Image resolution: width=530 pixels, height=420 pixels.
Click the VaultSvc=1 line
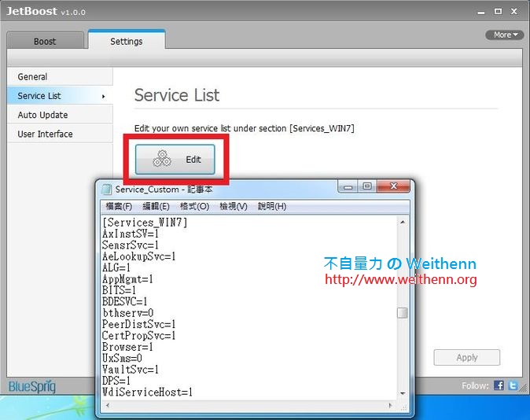point(131,370)
